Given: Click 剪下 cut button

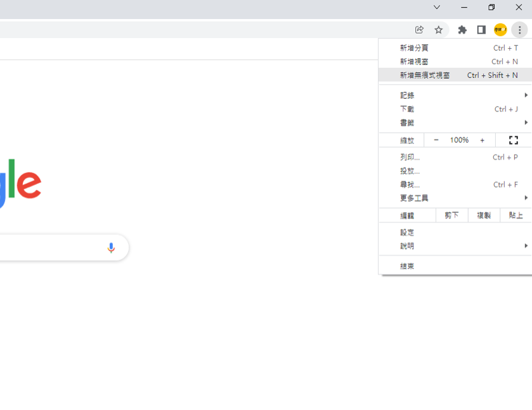Looking at the screenshot, I should (451, 215).
